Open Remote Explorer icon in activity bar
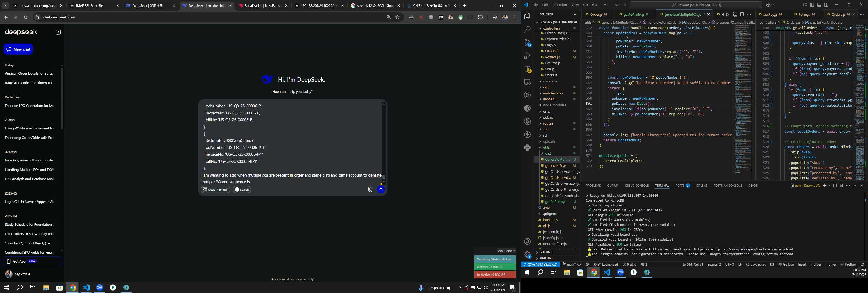The image size is (868, 293). (527, 82)
